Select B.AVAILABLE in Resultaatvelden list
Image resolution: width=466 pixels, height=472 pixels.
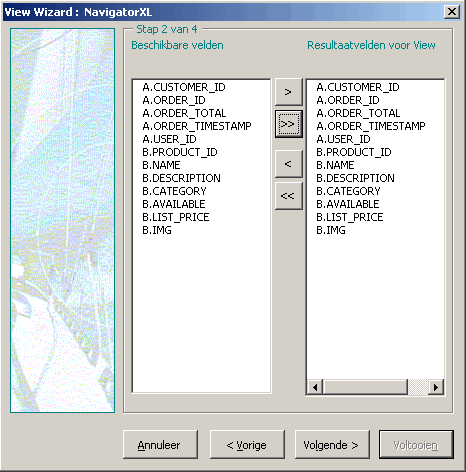click(348, 204)
